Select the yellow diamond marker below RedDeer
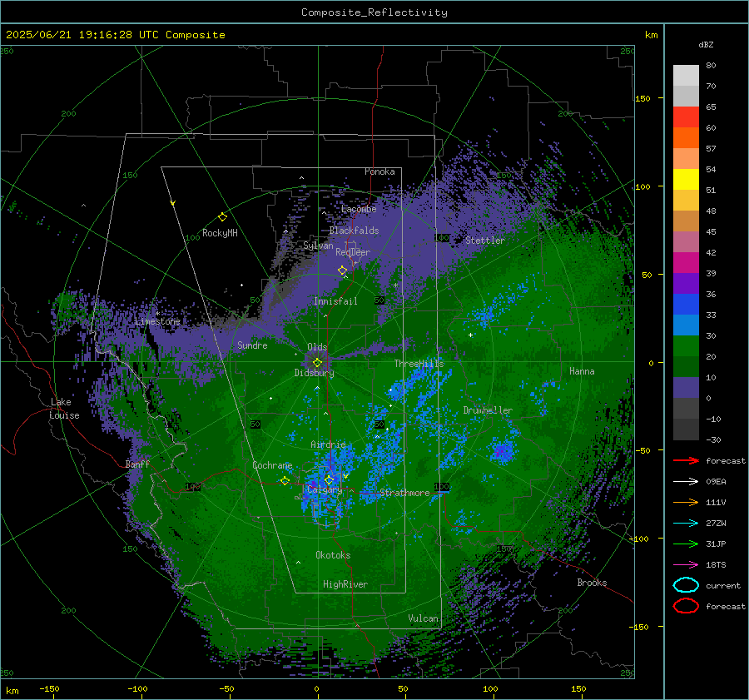Screen dimensions: 749x700 tap(342, 271)
